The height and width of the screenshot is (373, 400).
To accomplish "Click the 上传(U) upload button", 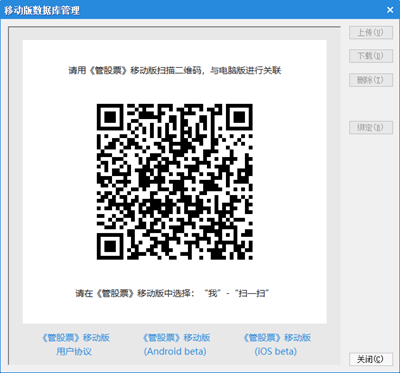I will click(371, 33).
